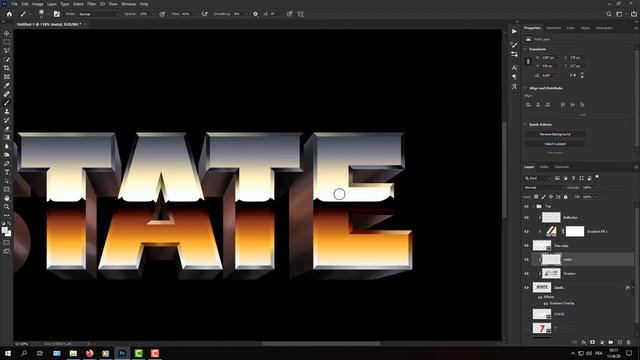The image size is (640, 360).
Task: Hide the Top group layer
Action: pos(527,207)
